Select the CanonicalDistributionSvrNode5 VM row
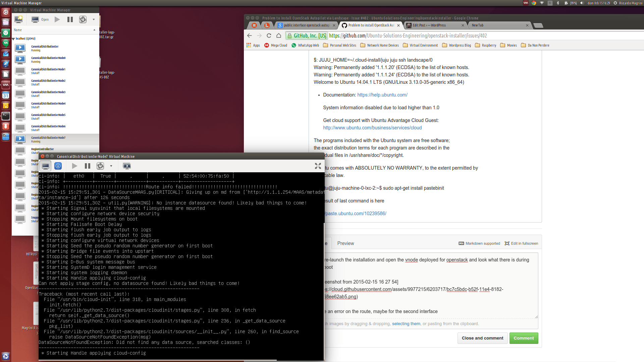This screenshot has width=644, height=362. click(x=55, y=117)
